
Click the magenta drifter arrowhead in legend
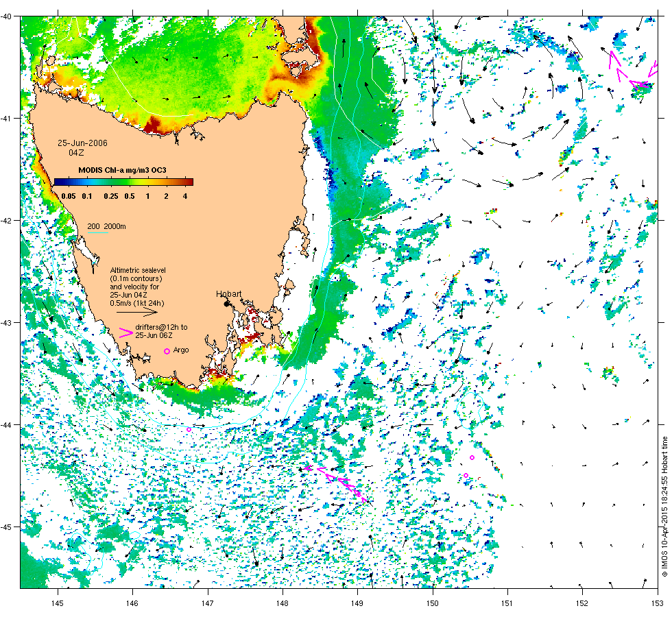pos(125,333)
